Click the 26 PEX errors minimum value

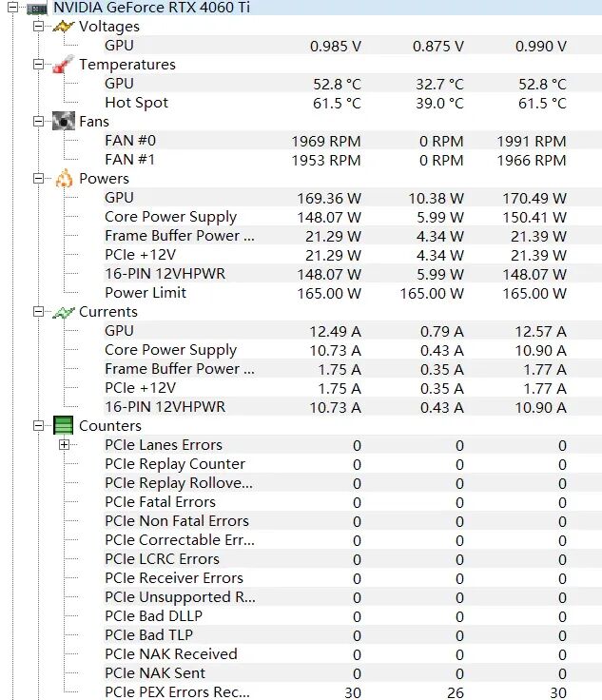456,692
